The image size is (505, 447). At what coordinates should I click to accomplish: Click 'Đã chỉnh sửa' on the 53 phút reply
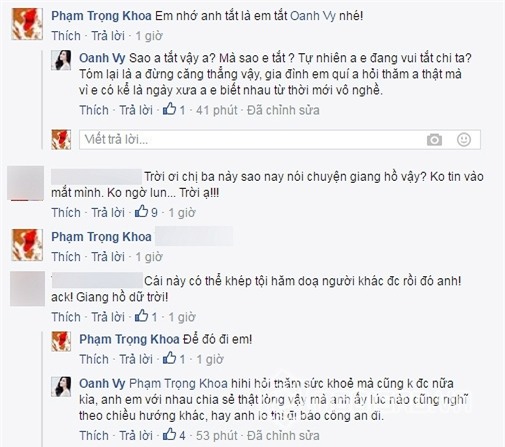[283, 435]
